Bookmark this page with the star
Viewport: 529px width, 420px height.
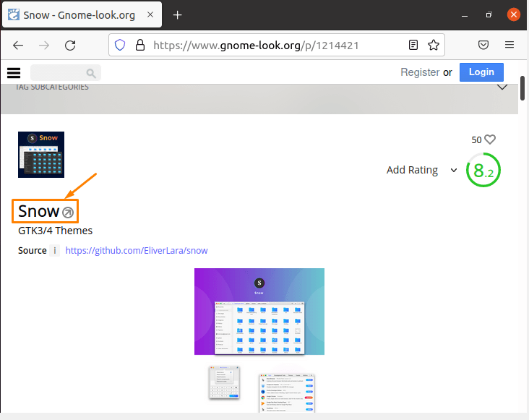click(434, 45)
